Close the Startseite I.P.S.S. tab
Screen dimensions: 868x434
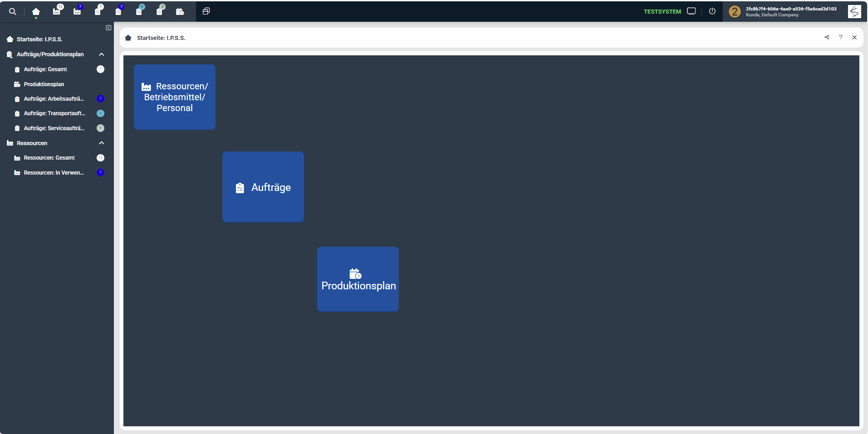[x=854, y=38]
